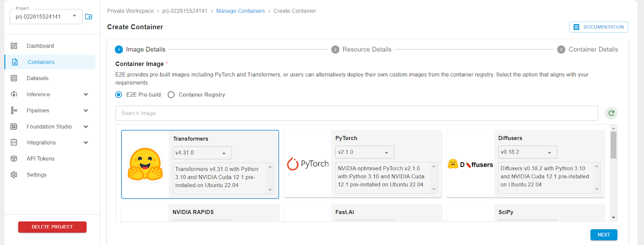Click the Transformers card title
The height and width of the screenshot is (245, 644).
tap(191, 139)
